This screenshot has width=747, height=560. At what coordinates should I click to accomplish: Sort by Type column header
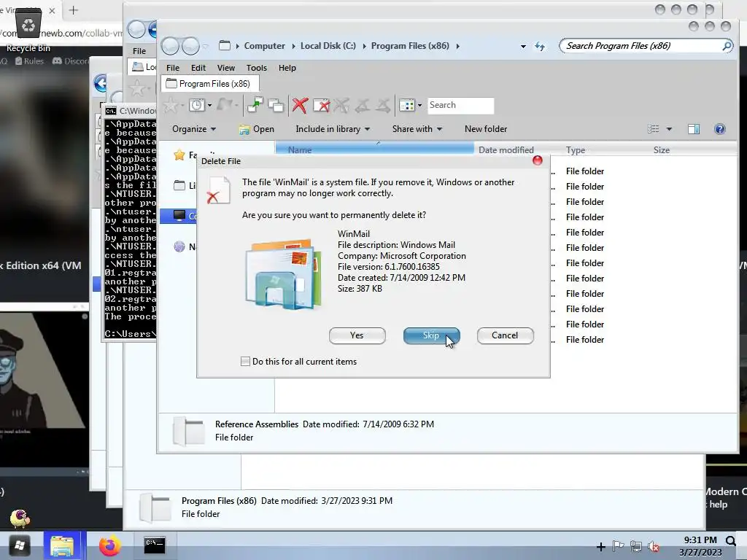coord(575,150)
